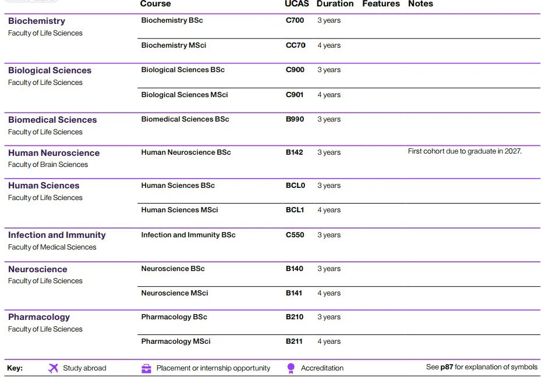The height and width of the screenshot is (392, 542).
Task: Open Pharmacology MSci course
Action: pos(176,341)
